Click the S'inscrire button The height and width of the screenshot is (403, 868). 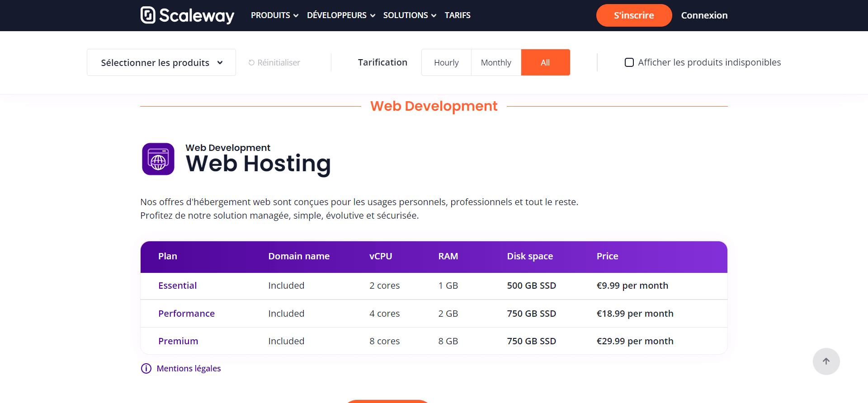(x=634, y=15)
